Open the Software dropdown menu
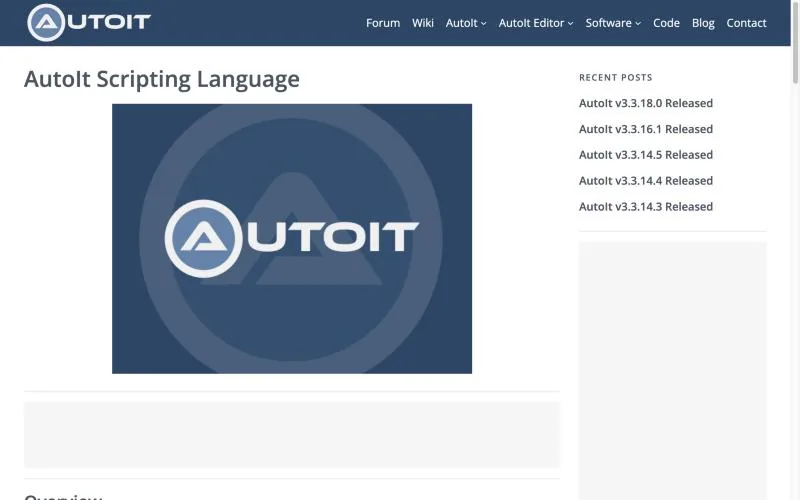The image size is (800, 500). pyautogui.click(x=613, y=23)
